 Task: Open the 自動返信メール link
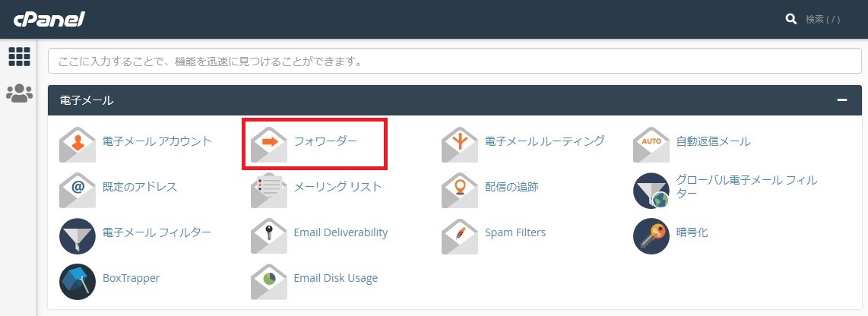(714, 142)
